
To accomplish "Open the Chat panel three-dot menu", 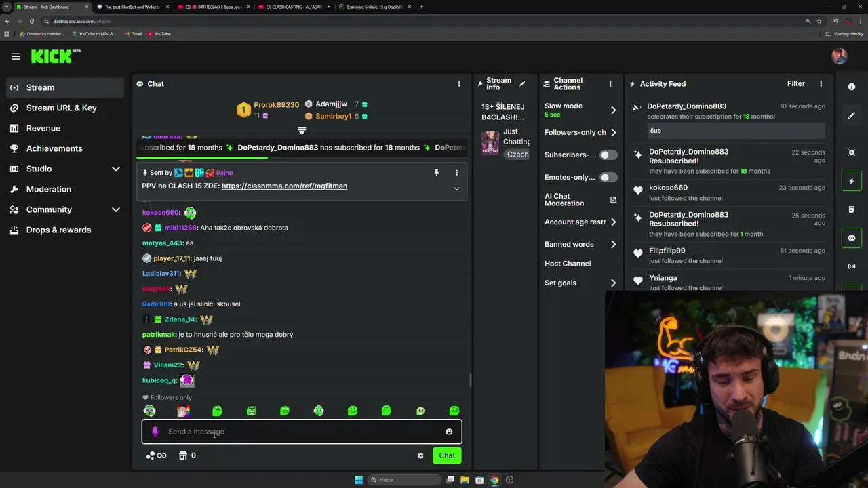I will tap(459, 84).
